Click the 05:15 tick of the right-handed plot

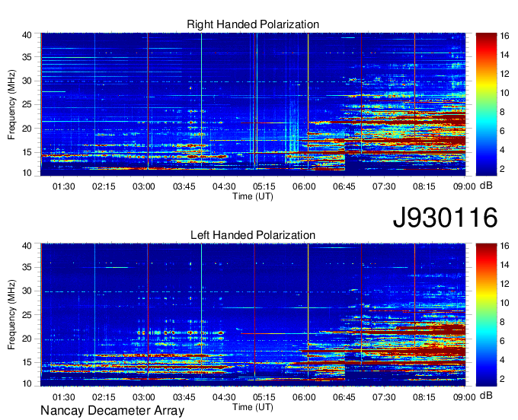[264, 186]
